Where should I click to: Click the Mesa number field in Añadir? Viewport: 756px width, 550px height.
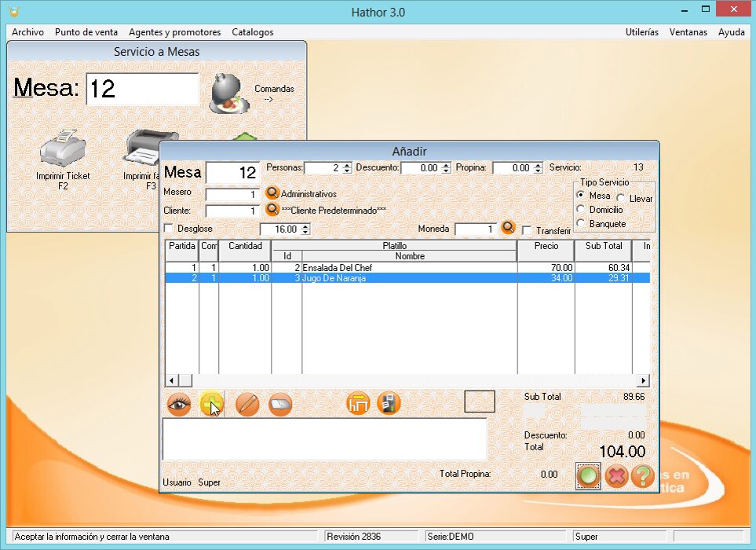coord(233,172)
